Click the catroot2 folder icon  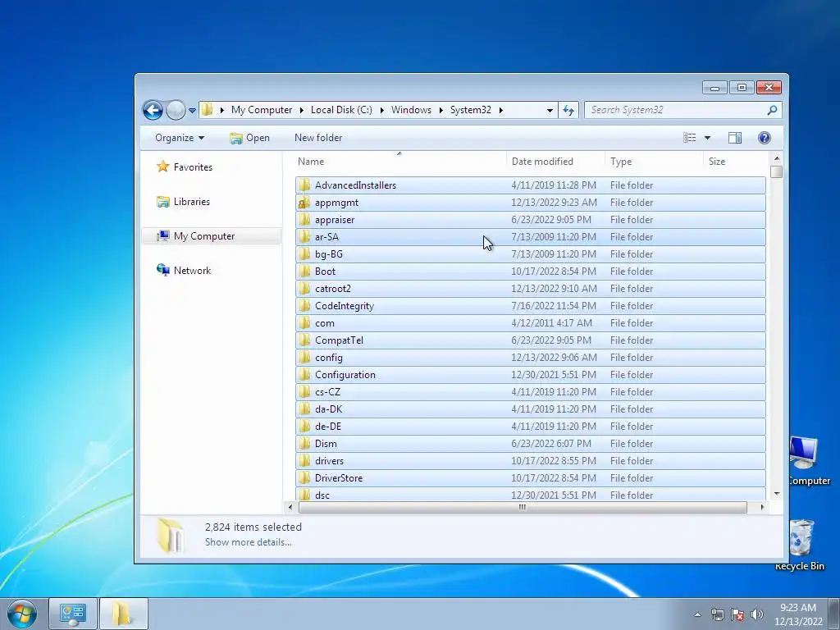[x=304, y=288]
